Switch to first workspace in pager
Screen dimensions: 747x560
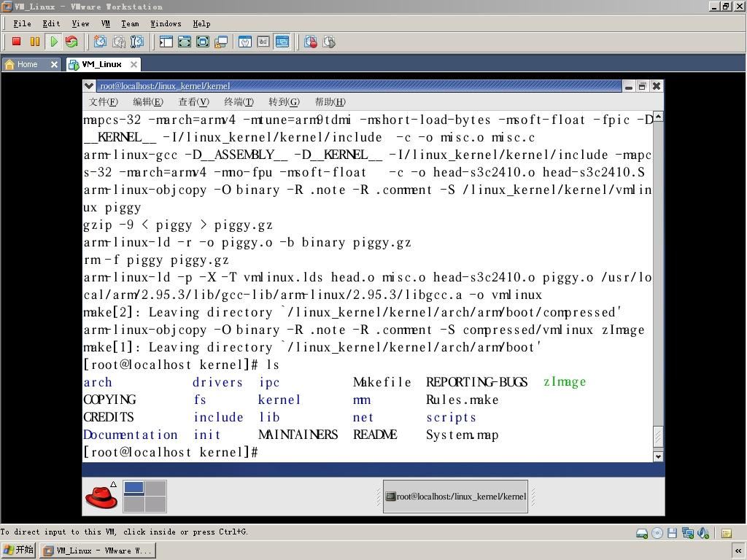pos(134,488)
